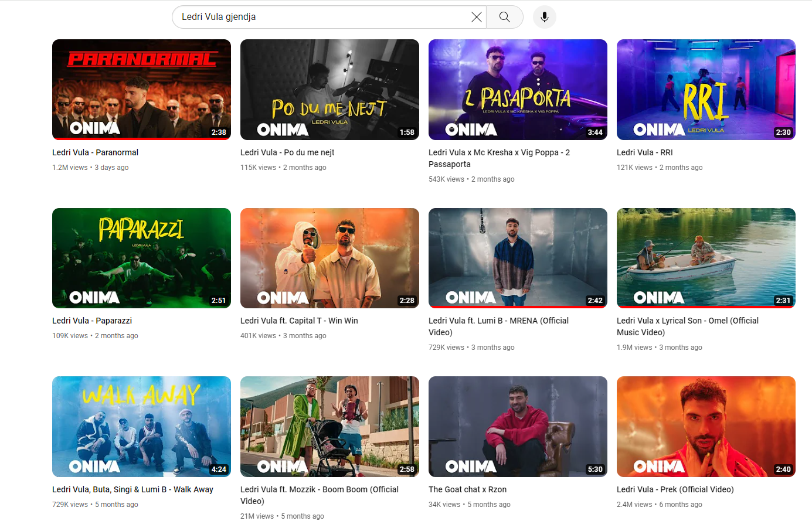Open the Walk Away video thumbnail
Screen dimensions: 812x531
click(141, 426)
